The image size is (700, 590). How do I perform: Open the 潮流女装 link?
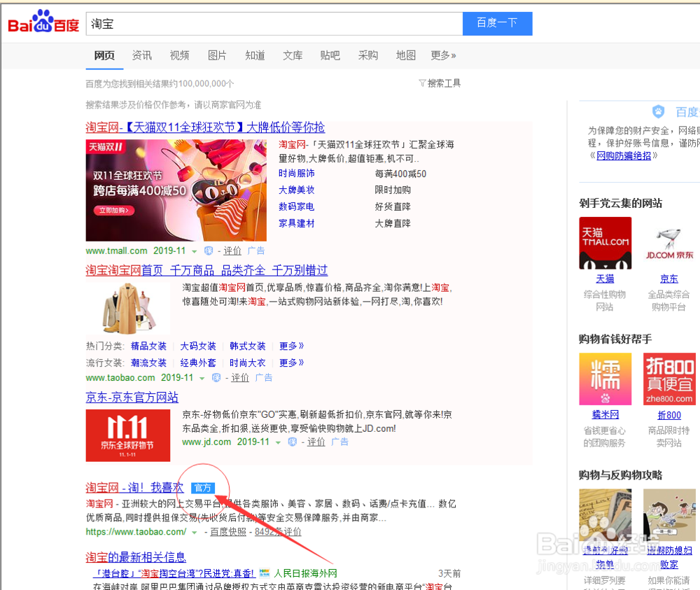click(148, 363)
